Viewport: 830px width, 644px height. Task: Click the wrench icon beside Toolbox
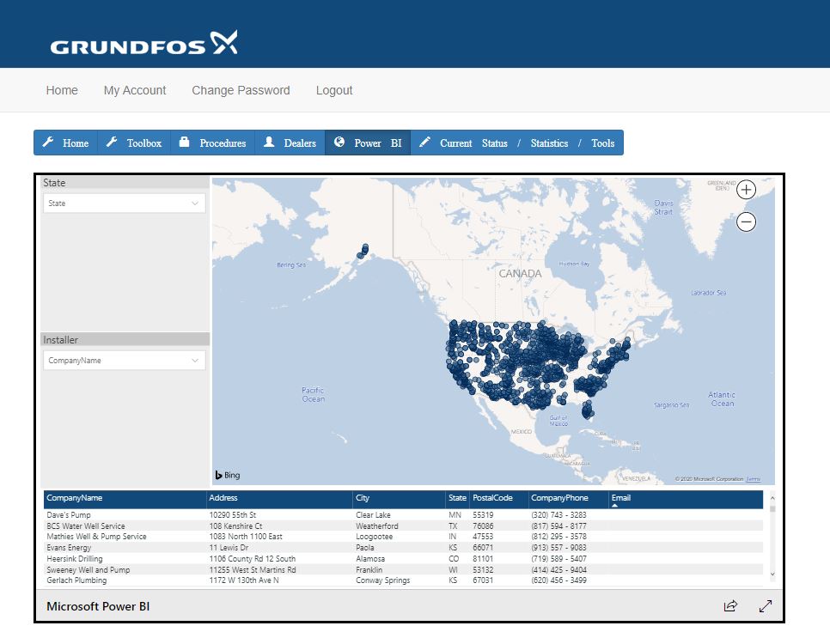pyautogui.click(x=112, y=143)
